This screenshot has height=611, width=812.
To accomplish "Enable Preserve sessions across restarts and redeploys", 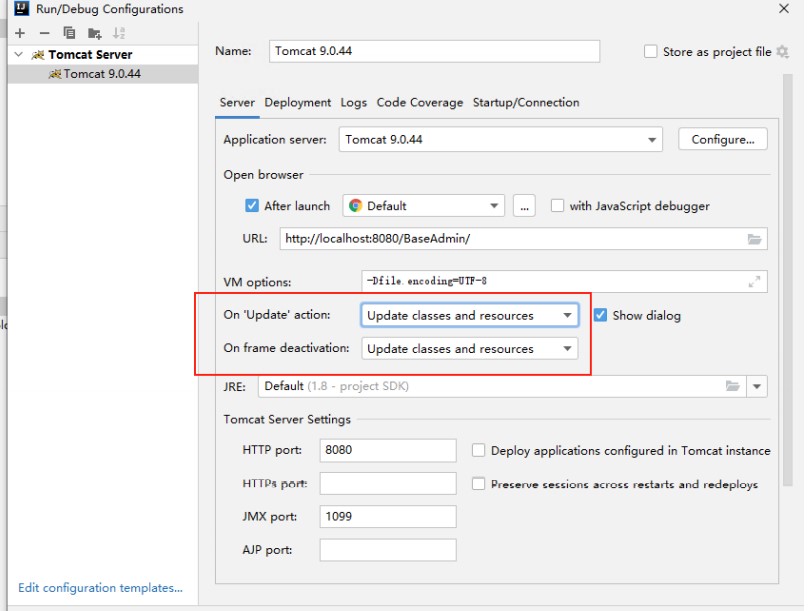I will (x=478, y=484).
